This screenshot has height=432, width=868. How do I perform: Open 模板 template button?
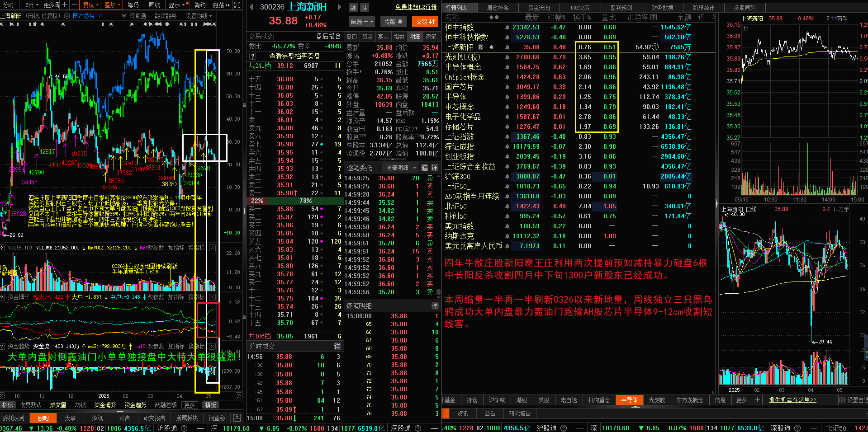point(211,405)
